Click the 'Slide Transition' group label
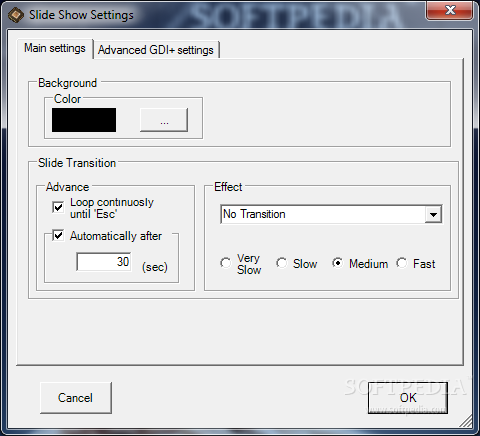Viewport: 480px width, 436px height. tap(77, 163)
